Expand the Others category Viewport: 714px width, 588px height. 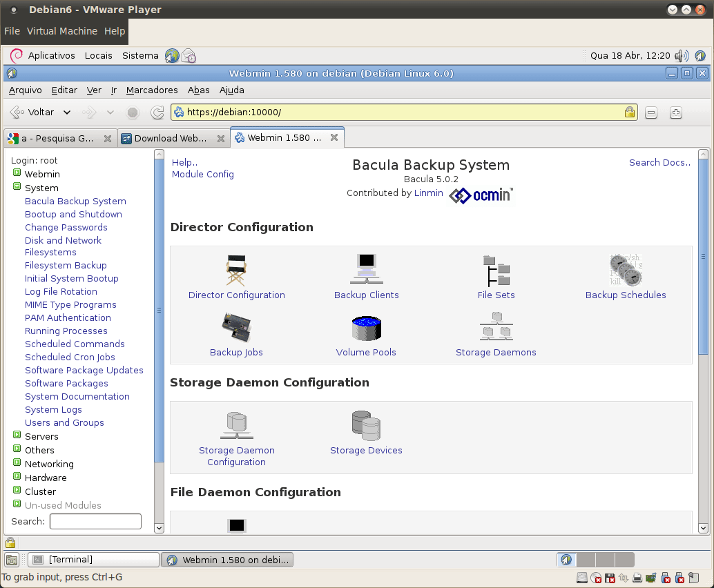(17, 449)
